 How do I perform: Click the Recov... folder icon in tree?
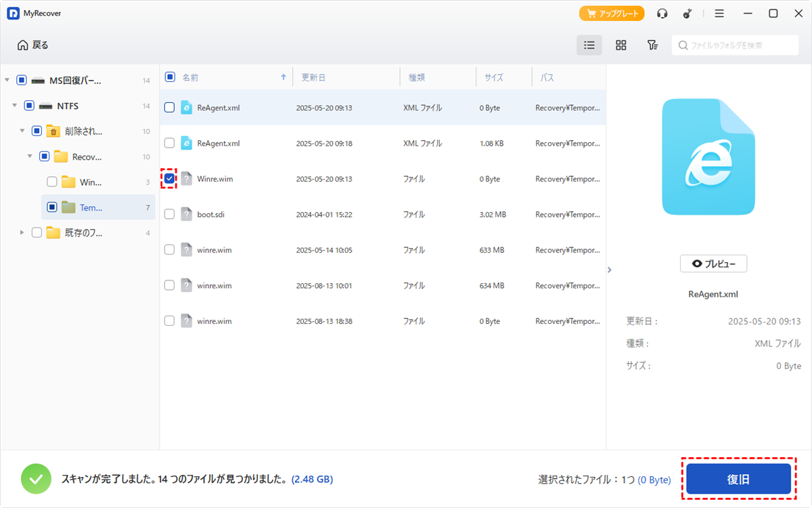pyautogui.click(x=61, y=156)
